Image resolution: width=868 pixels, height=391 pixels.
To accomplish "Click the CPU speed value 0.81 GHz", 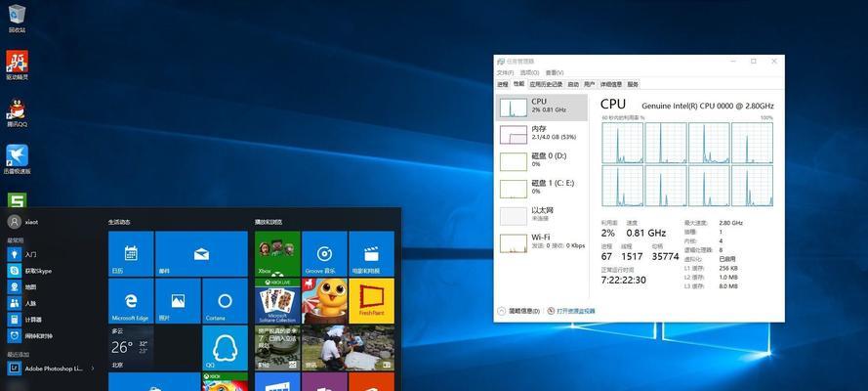I will click(646, 234).
